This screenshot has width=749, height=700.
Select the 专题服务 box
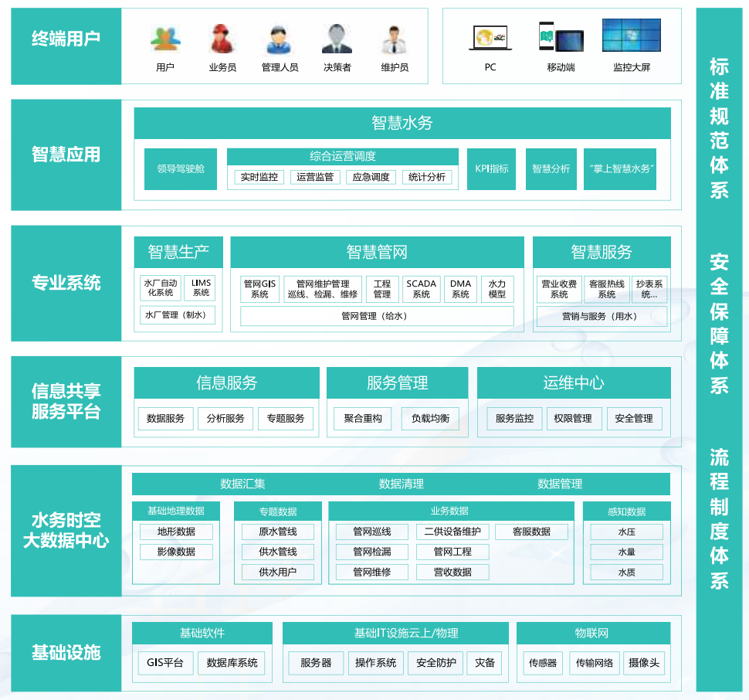tap(286, 419)
